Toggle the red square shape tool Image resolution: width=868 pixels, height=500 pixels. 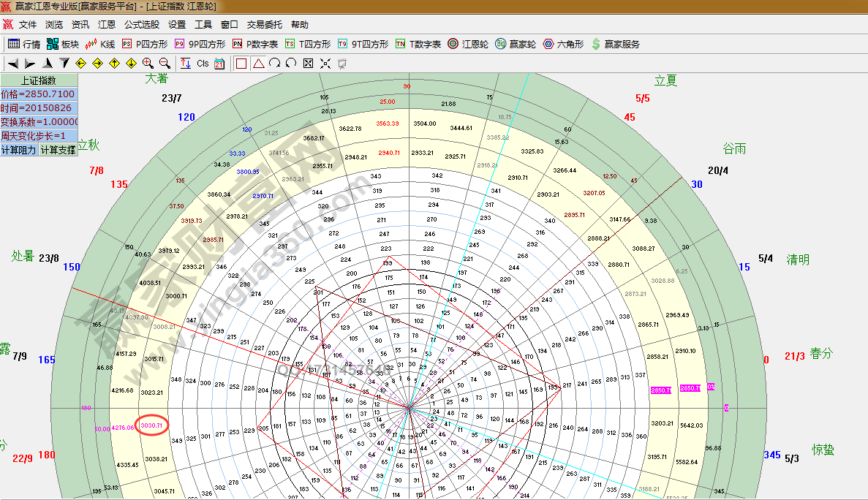point(241,64)
